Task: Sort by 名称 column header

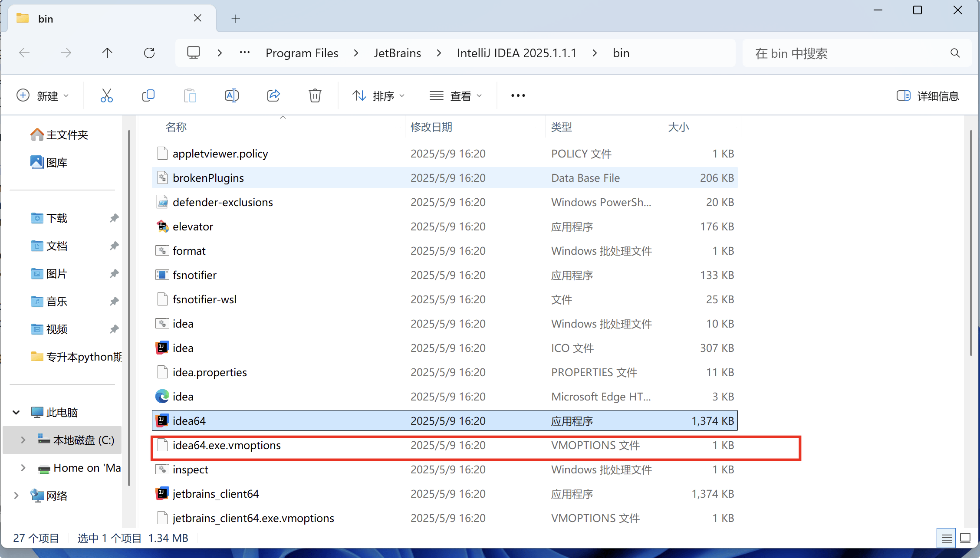Action: 176,127
